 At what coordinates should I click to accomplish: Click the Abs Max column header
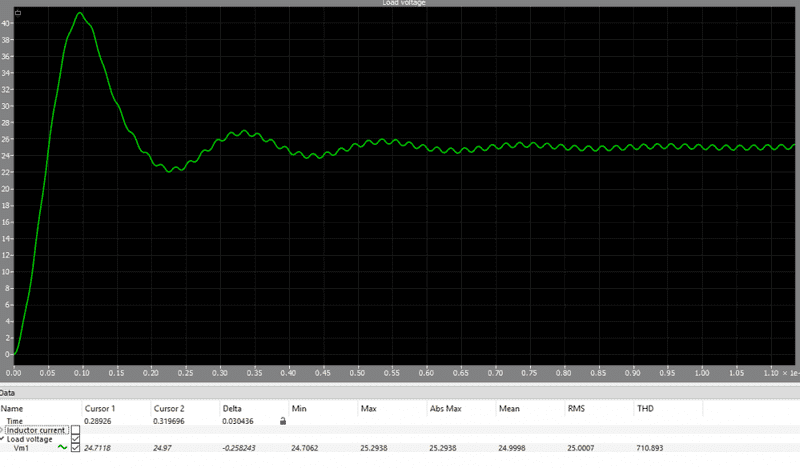point(445,409)
